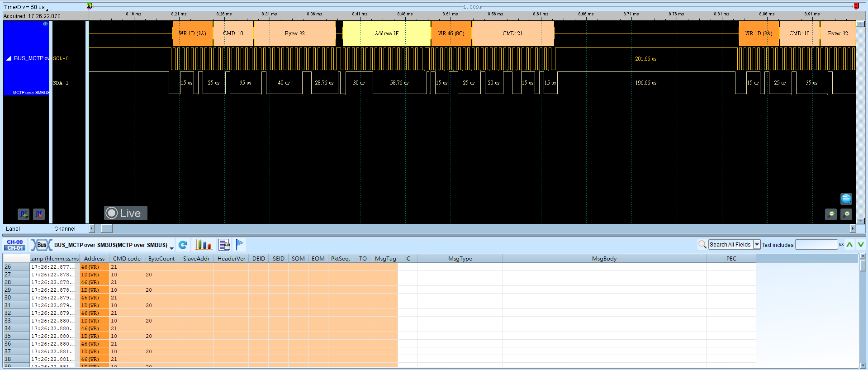The height and width of the screenshot is (370, 868).
Task: Open the Time/Div 50 us selector
Action: [25, 7]
